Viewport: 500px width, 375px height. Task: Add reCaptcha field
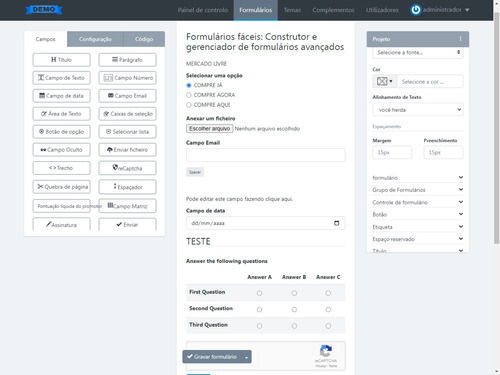[127, 168]
